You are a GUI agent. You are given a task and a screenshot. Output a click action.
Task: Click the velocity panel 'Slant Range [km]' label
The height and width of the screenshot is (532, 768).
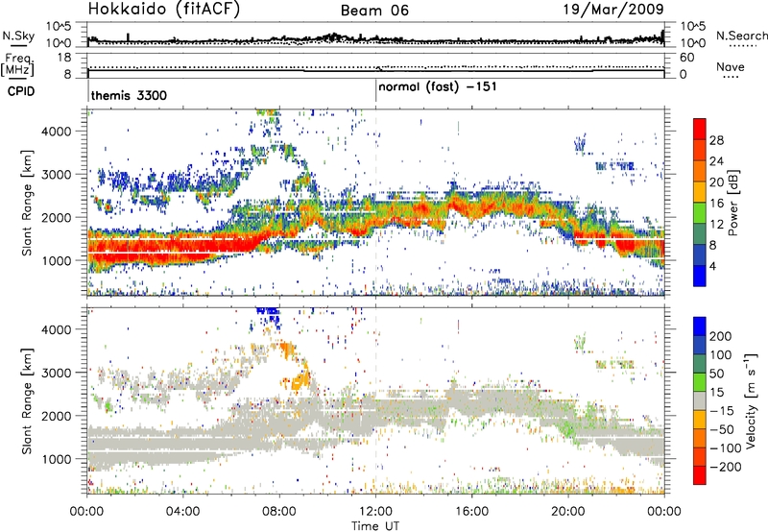coord(27,401)
